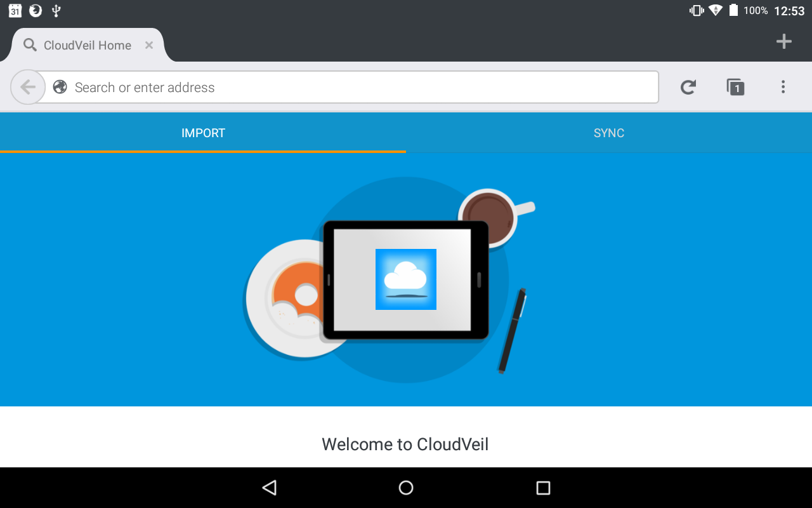The image size is (812, 508).
Task: Tap the calendar 31 status bar icon
Action: (15, 10)
